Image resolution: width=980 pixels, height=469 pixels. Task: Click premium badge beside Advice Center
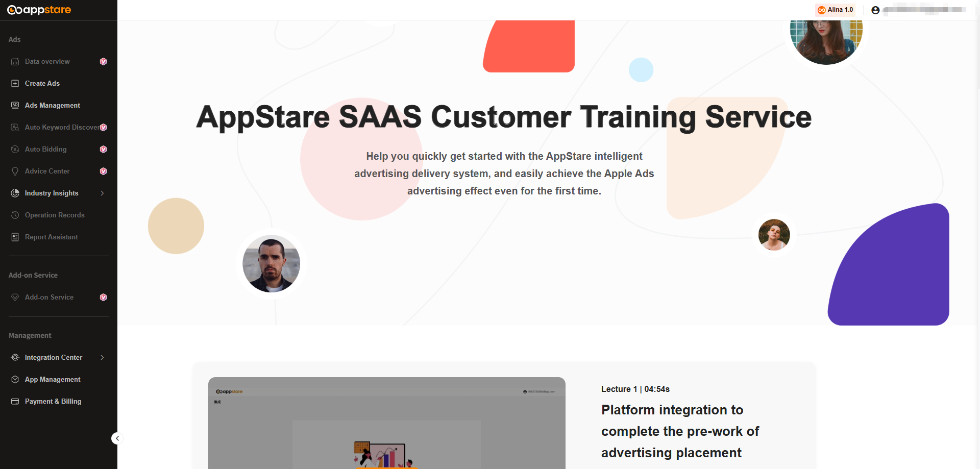pos(104,171)
